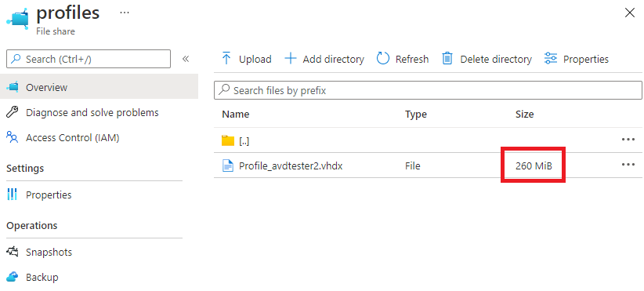Open Snapshots from the Operations section

coord(49,252)
